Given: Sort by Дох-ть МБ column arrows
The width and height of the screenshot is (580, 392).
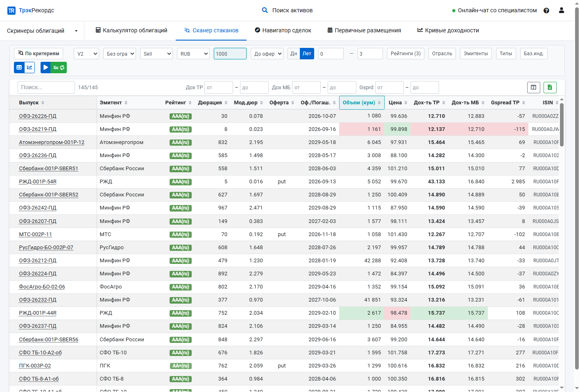Looking at the screenshot, I should point(483,103).
